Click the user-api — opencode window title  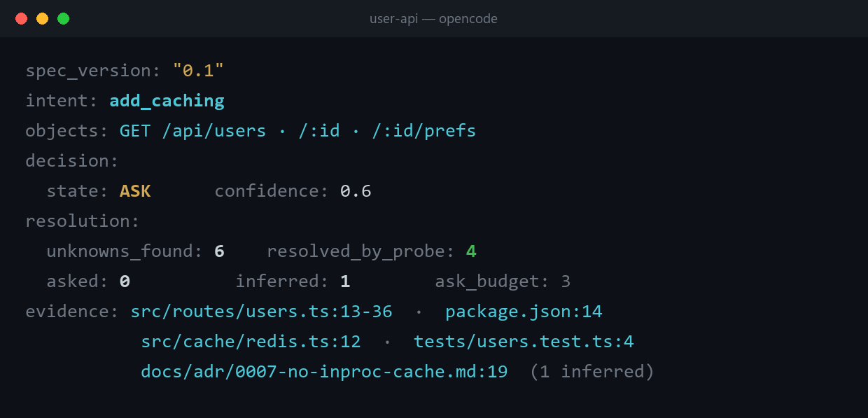point(433,19)
